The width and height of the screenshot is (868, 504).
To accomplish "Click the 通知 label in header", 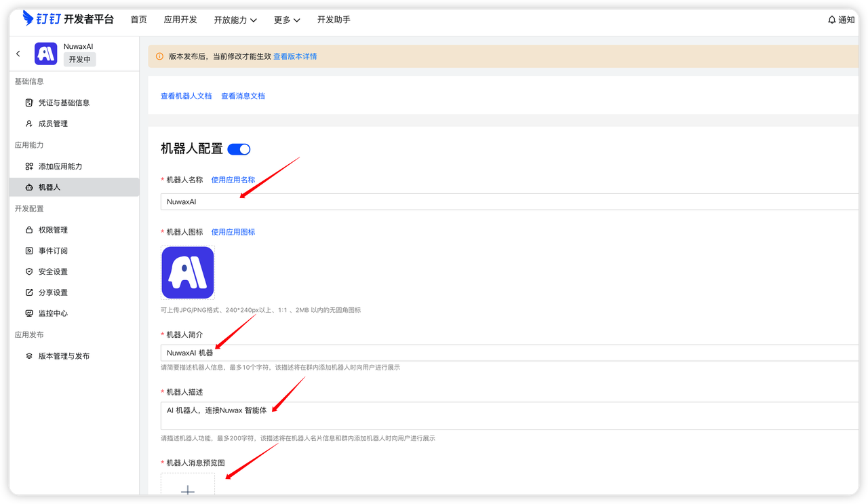I will point(846,20).
